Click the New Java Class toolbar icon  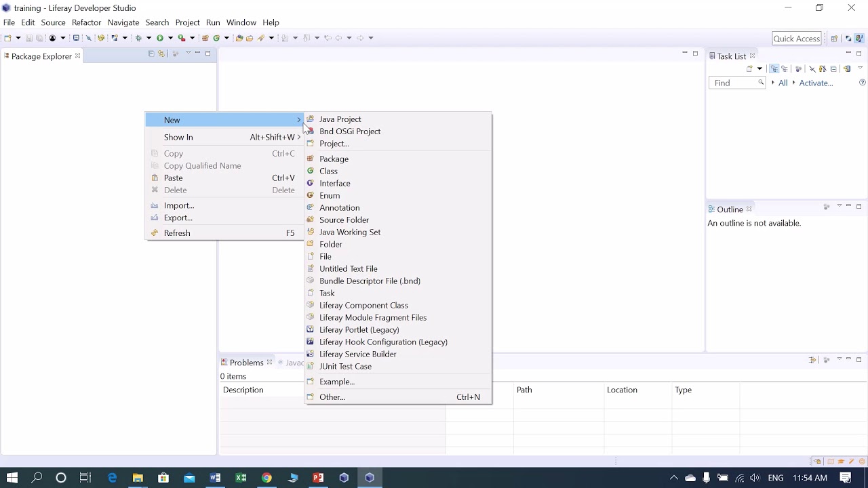[216, 38]
